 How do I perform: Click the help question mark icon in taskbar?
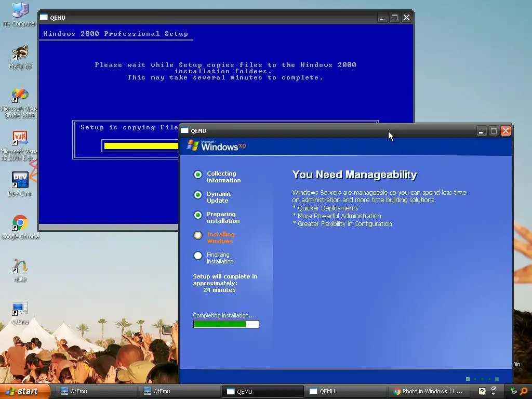click(482, 392)
